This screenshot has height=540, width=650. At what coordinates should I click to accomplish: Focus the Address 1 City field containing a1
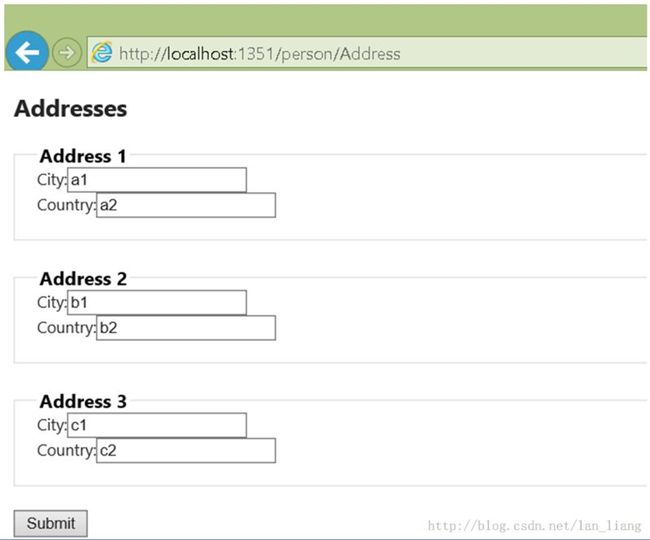(x=157, y=180)
